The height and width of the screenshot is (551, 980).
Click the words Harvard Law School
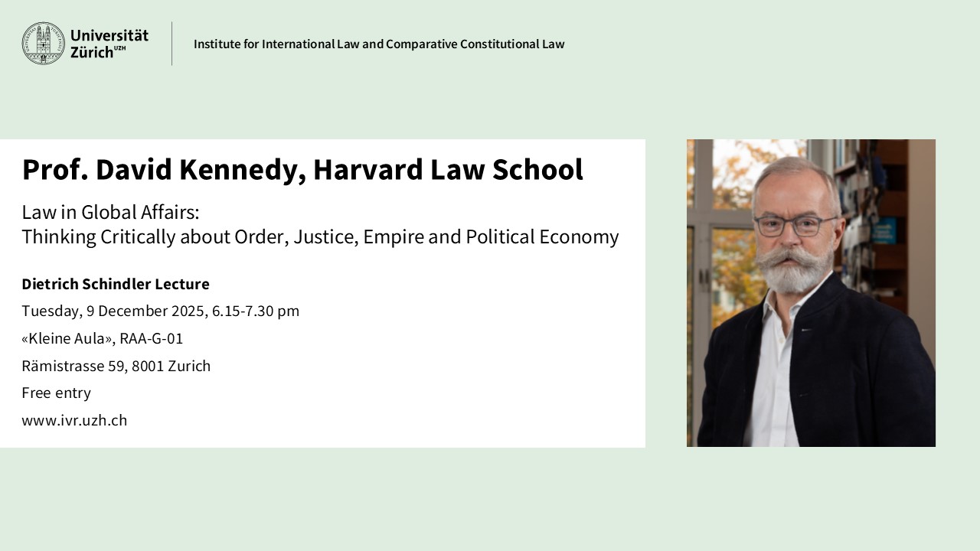pyautogui.click(x=448, y=170)
